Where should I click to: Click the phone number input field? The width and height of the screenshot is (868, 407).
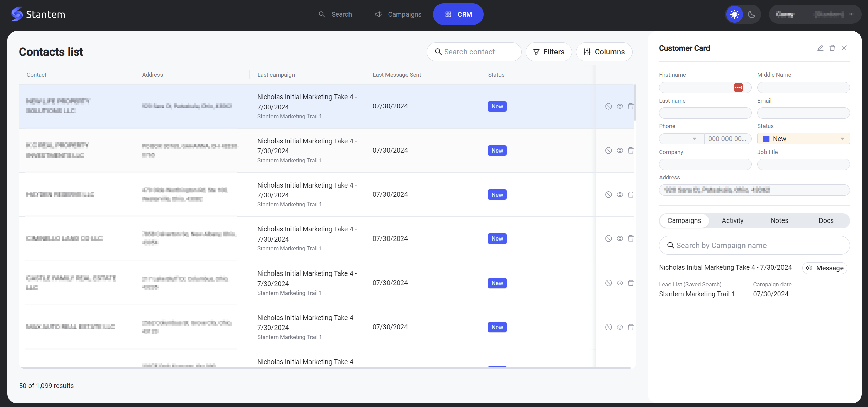tap(728, 139)
